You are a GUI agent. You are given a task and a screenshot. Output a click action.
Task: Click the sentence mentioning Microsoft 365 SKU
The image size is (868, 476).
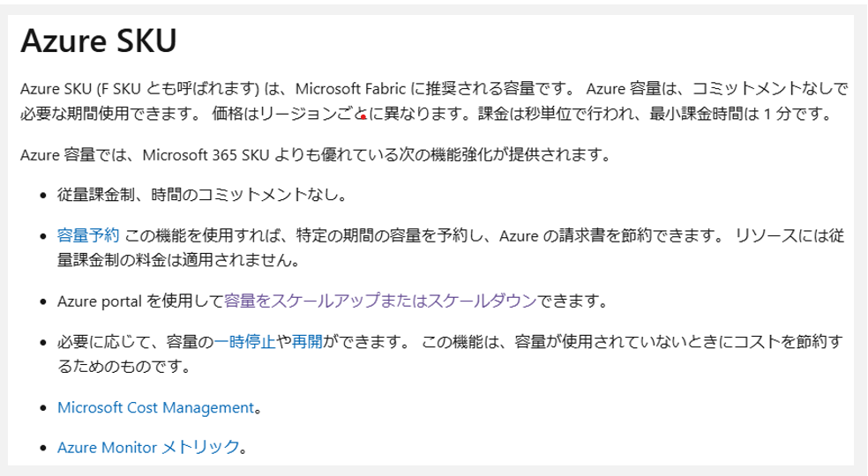point(315,154)
